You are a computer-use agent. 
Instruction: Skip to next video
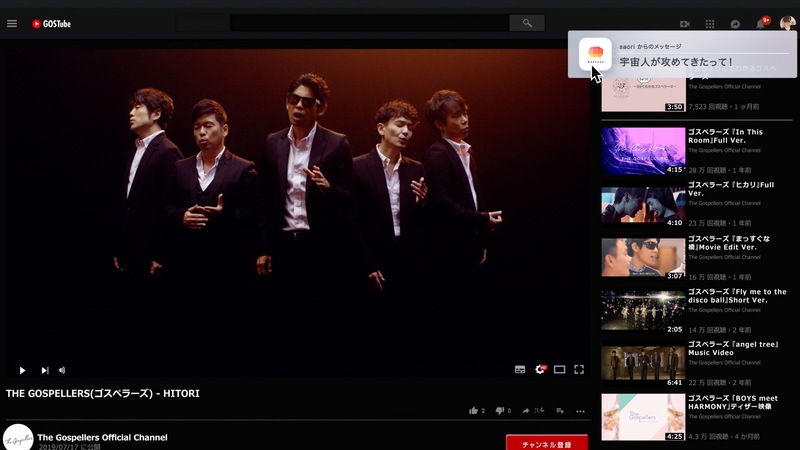45,370
